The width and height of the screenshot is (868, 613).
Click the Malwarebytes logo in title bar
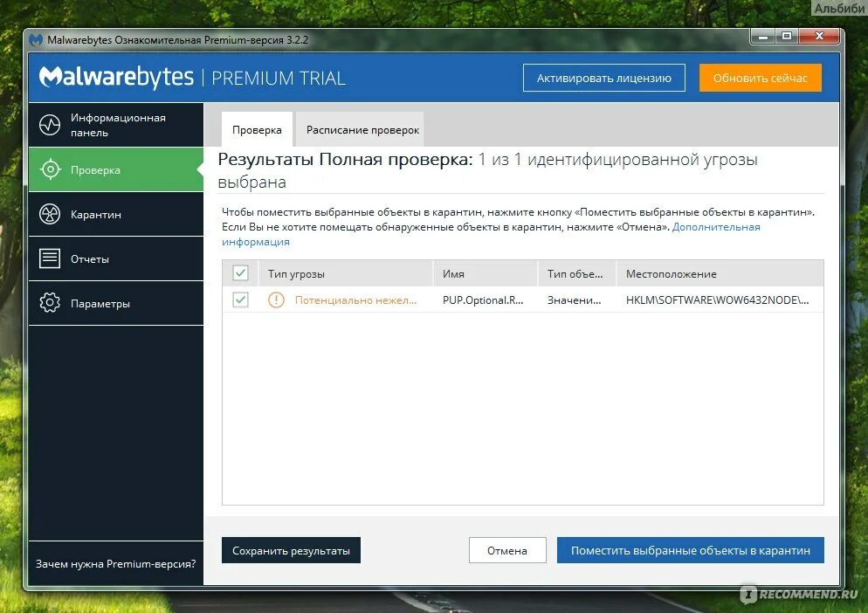[36, 40]
